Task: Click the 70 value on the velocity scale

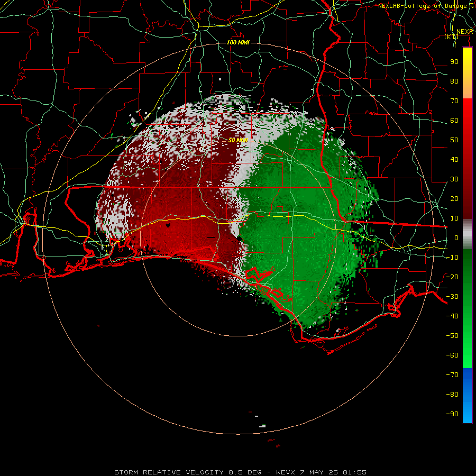Action: pyautogui.click(x=454, y=101)
